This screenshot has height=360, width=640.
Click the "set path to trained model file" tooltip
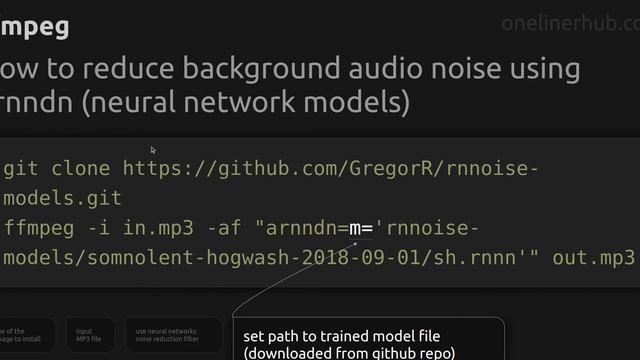[x=369, y=339]
